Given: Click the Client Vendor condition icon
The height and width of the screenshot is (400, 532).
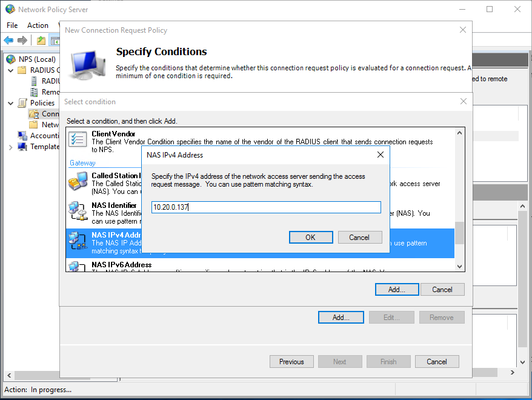Looking at the screenshot, I should coord(77,139).
